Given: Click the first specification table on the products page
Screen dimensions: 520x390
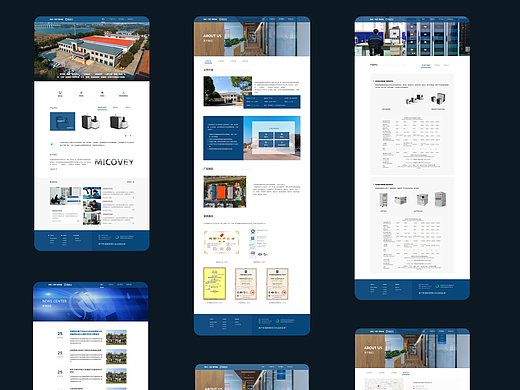Looking at the screenshot, I should point(412,143).
